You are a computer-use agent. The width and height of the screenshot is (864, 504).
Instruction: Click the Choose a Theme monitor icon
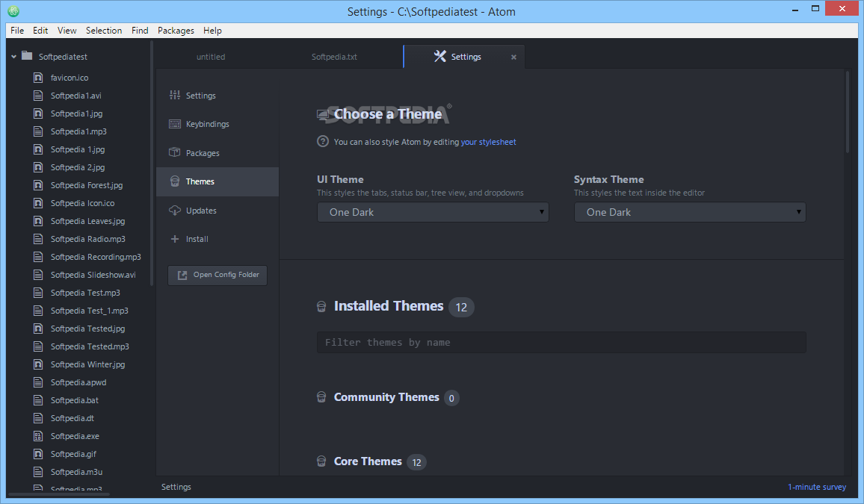[x=323, y=114]
